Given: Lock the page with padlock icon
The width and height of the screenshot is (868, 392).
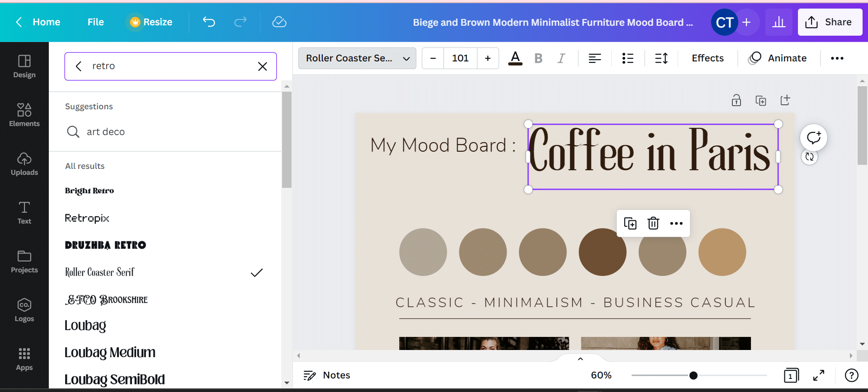Looking at the screenshot, I should click(x=736, y=100).
